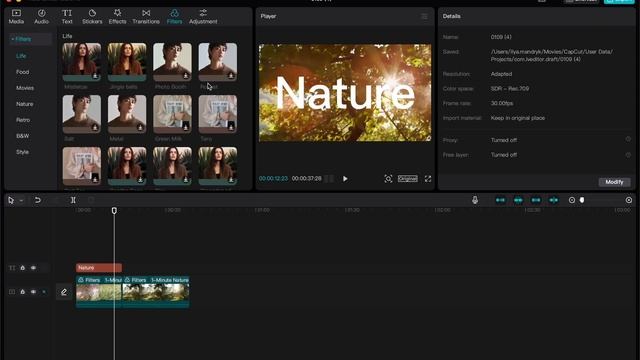The height and width of the screenshot is (360, 640).
Task: Select the B&W filter category
Action: [x=22, y=136]
